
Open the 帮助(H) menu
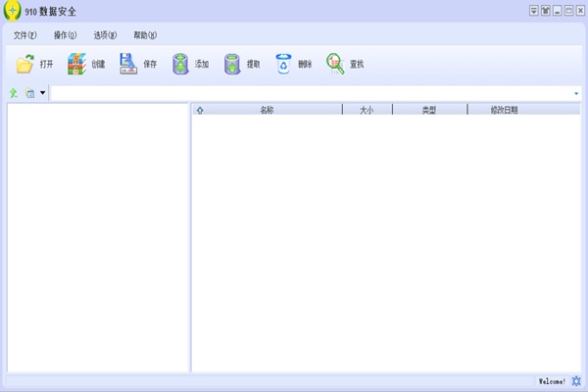[145, 35]
